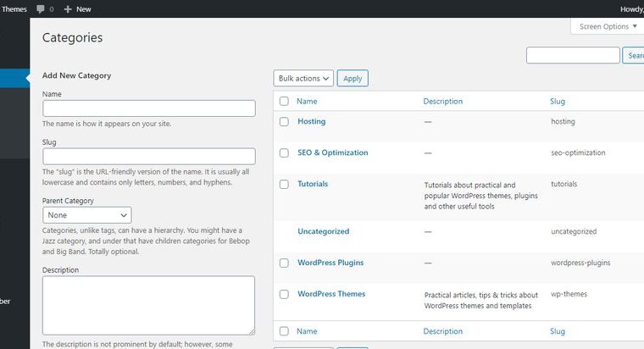Open the Bulk actions dropdown

click(x=303, y=78)
